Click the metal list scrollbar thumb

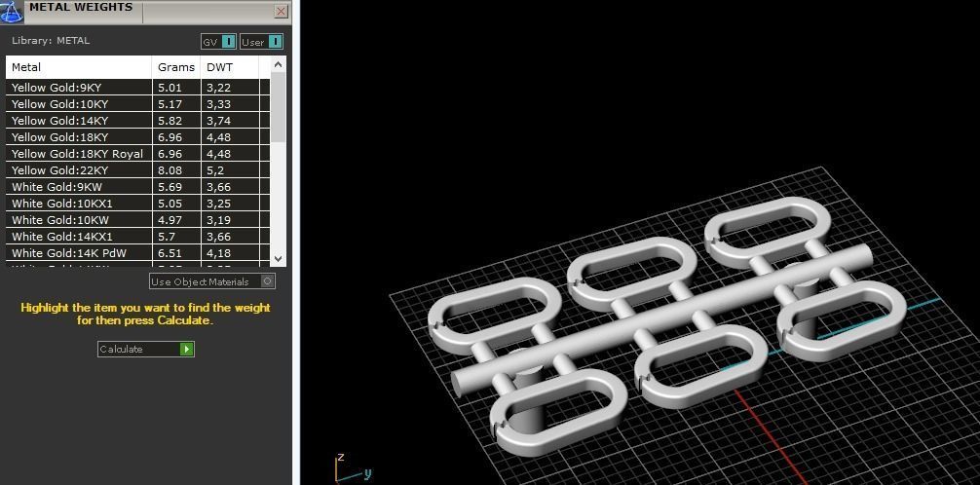pyautogui.click(x=279, y=106)
